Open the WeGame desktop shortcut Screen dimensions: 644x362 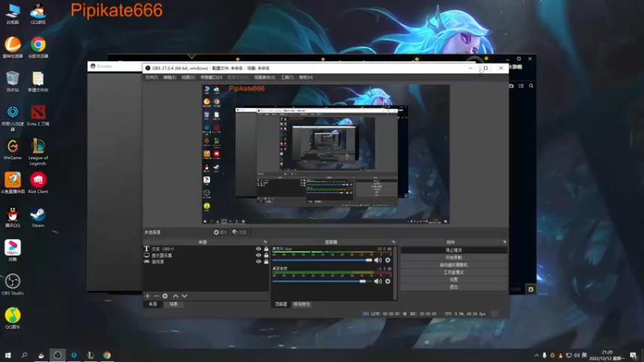tap(13, 150)
